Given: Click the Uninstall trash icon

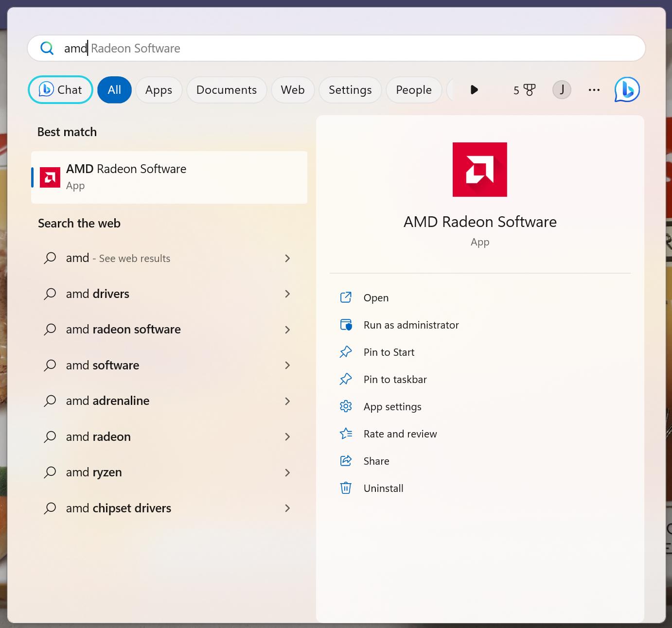Looking at the screenshot, I should coord(346,488).
